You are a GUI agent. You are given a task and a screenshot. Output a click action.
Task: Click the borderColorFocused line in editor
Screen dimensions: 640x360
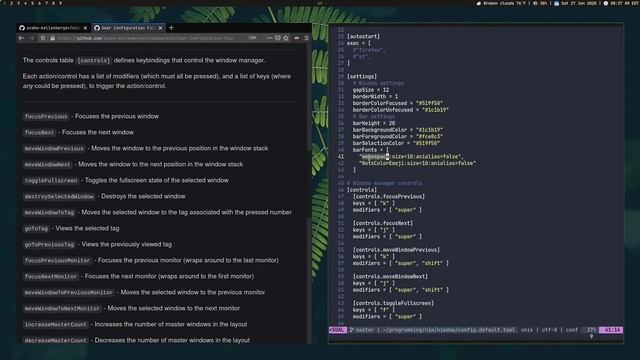tap(398, 103)
